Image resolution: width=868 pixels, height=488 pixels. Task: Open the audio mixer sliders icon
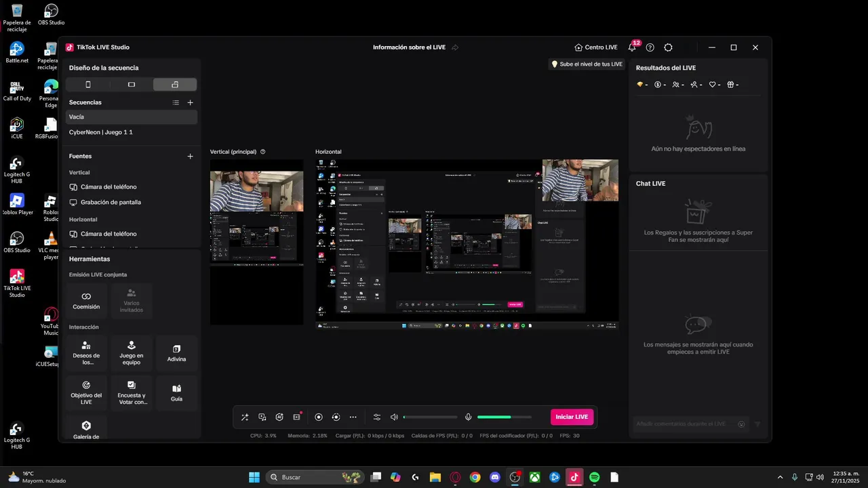[377, 417]
